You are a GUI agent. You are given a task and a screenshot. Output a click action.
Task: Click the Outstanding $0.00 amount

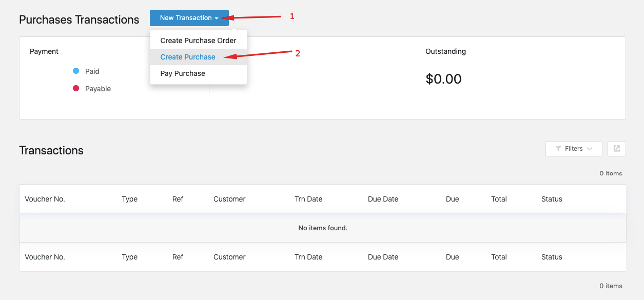click(x=444, y=78)
